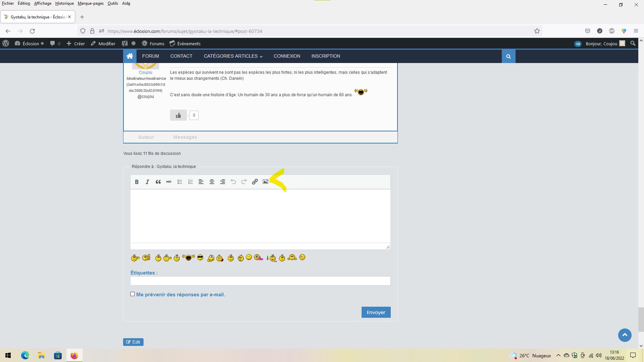Viewport: 644px width, 362px height.
Task: Select the Italic formatting icon
Action: coord(147,181)
